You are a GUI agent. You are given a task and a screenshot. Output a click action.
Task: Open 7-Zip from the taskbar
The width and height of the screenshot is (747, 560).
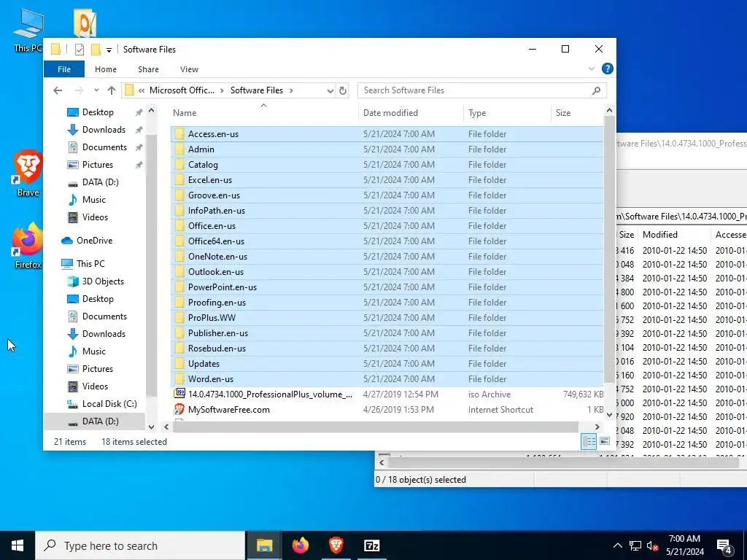pos(371,545)
